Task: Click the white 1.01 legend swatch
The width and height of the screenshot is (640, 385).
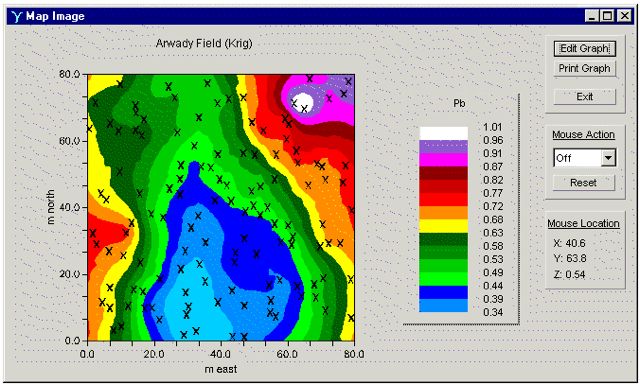Action: point(443,134)
